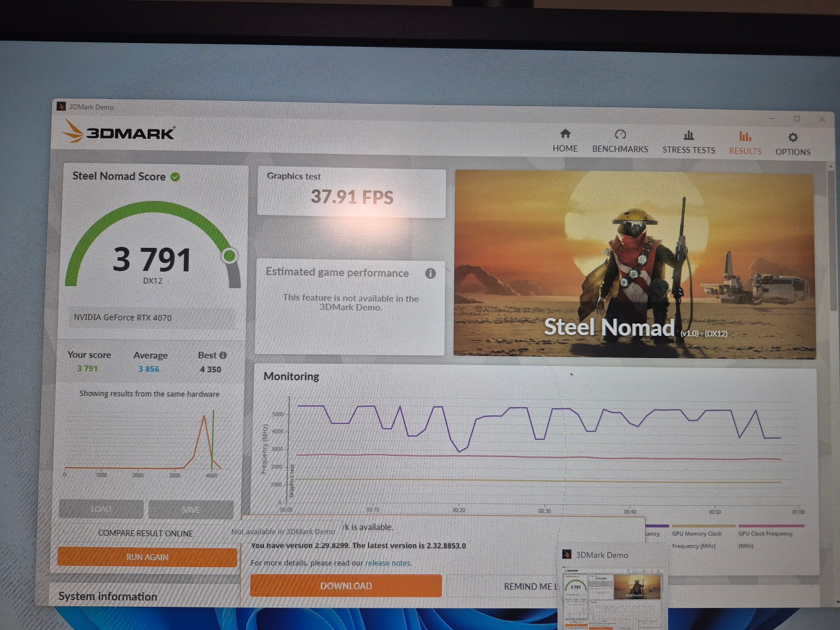Click the 3DMARK logo in header
This screenshot has height=630, width=840.
click(119, 132)
